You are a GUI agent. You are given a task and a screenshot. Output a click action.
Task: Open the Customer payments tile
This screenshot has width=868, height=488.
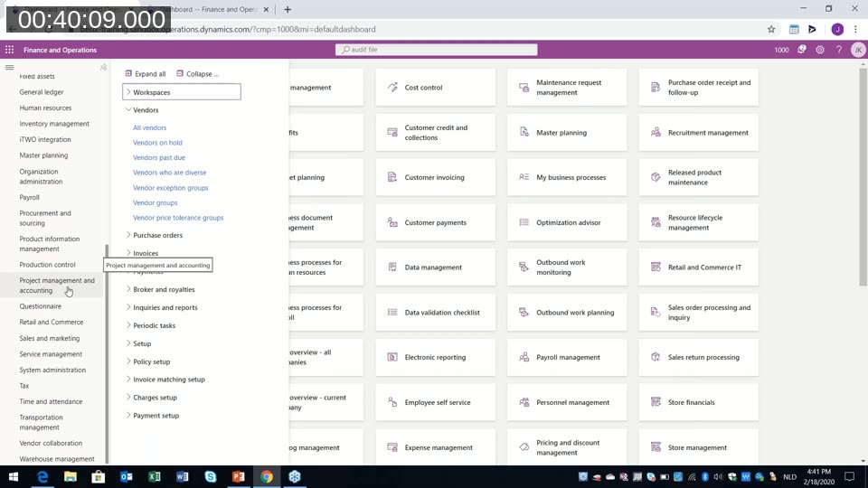click(x=436, y=222)
